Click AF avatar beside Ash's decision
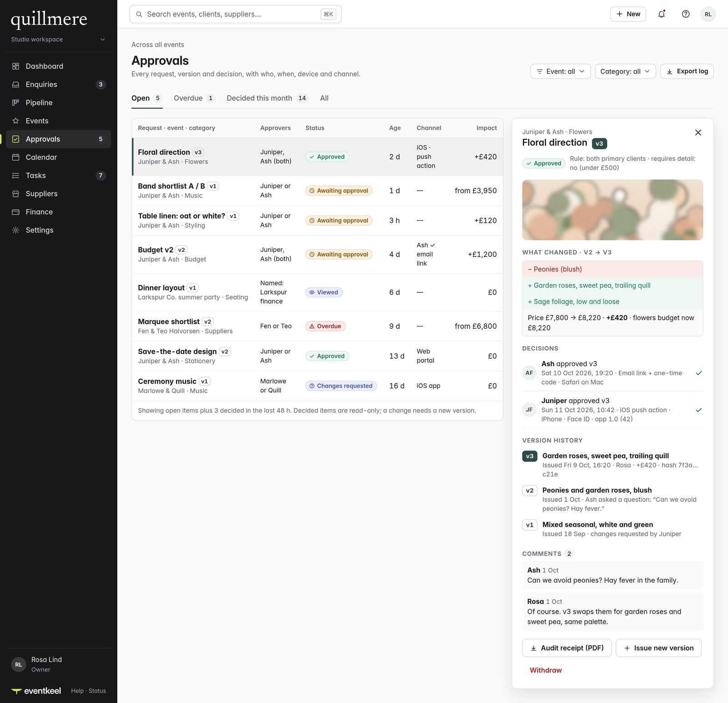728x703 pixels. pyautogui.click(x=529, y=373)
